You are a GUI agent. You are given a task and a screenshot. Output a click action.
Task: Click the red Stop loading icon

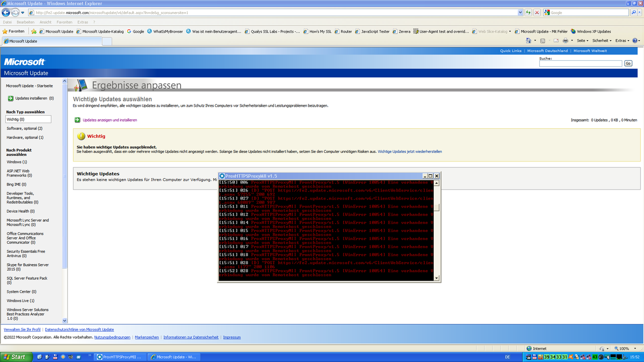pos(537,12)
